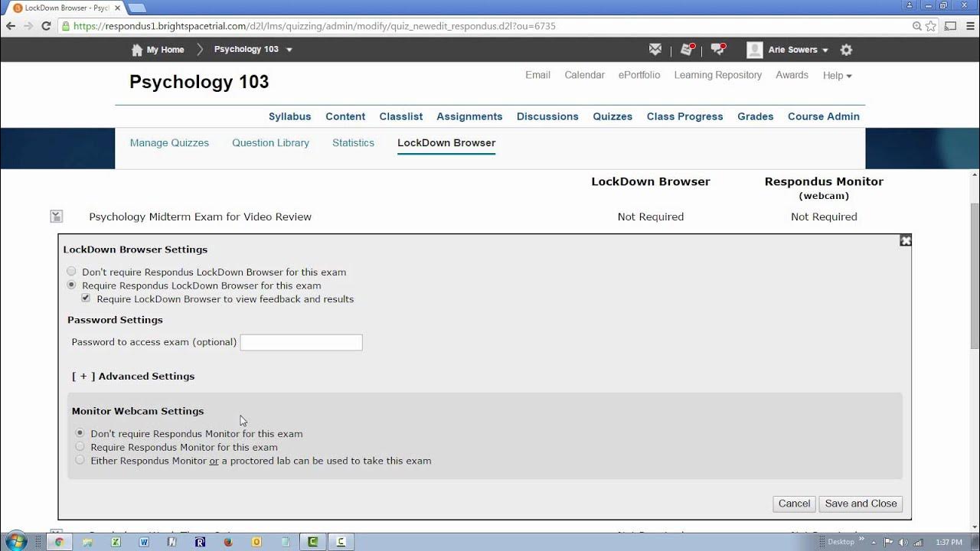Click Arie Sowers profile avatar
This screenshot has height=551, width=980.
point(755,50)
